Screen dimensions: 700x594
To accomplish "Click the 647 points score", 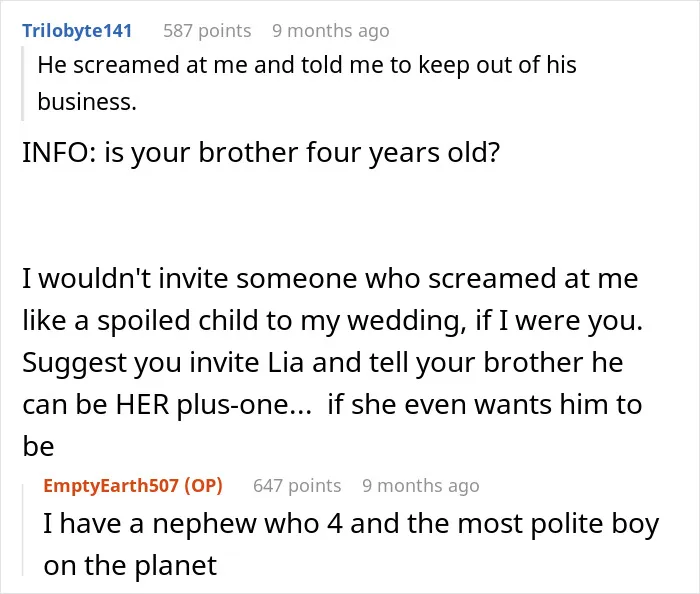I will point(297,486).
